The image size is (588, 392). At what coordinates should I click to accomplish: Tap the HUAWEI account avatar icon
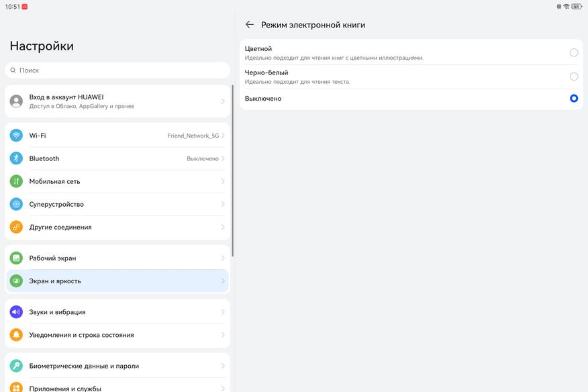tap(16, 101)
